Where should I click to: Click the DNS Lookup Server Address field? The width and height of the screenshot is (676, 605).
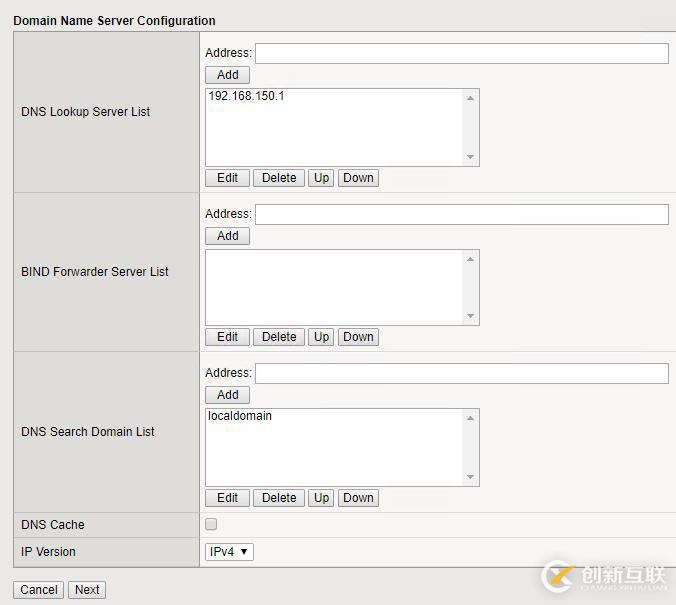pyautogui.click(x=461, y=53)
